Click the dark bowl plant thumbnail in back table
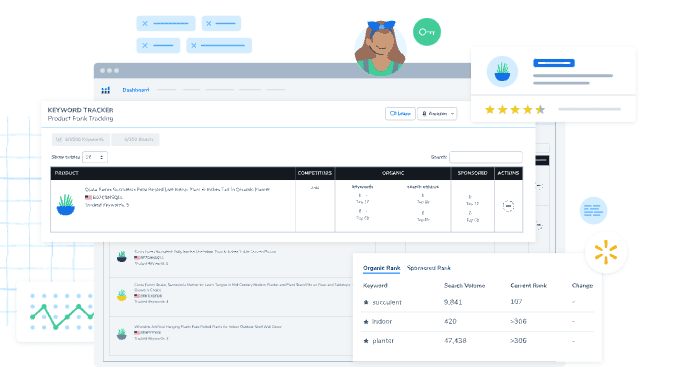 (122, 256)
